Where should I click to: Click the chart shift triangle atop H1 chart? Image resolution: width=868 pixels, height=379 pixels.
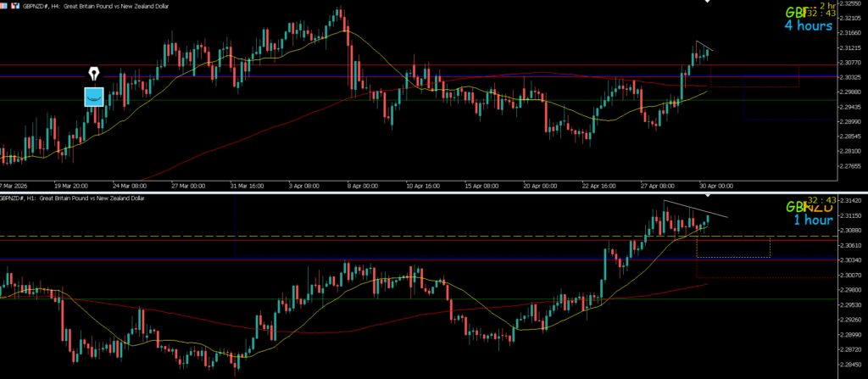pyautogui.click(x=706, y=195)
